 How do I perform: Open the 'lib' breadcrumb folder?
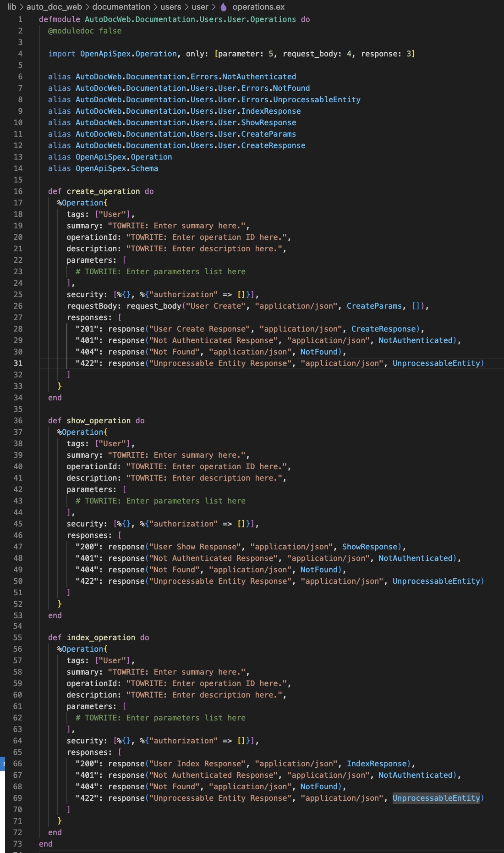click(11, 7)
